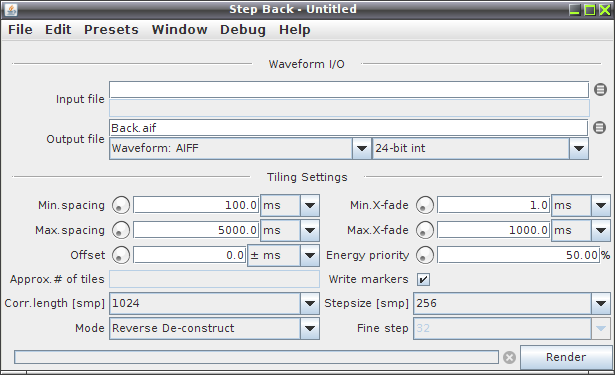The image size is (615, 375).
Task: Open the Min.spacing unit dropdown
Action: pyautogui.click(x=290, y=205)
